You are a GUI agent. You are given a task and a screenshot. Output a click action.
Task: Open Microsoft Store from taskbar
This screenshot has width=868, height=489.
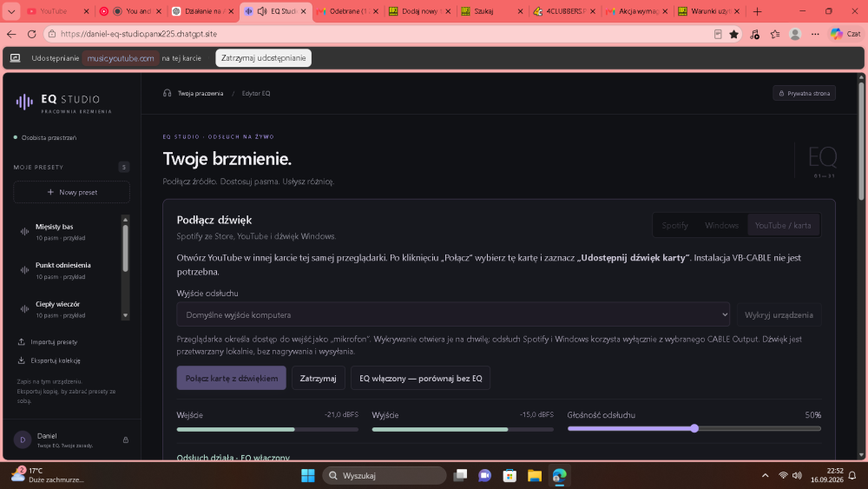tap(510, 475)
